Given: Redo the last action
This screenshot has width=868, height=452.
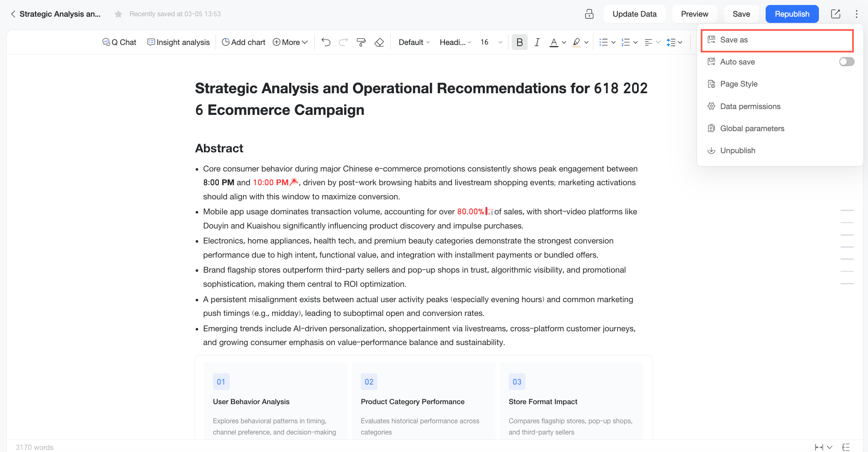Looking at the screenshot, I should point(343,42).
